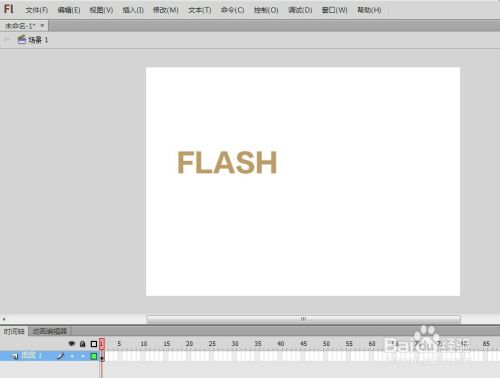Open the 编辑(E) menu
Image resolution: width=500 pixels, height=378 pixels.
69,10
